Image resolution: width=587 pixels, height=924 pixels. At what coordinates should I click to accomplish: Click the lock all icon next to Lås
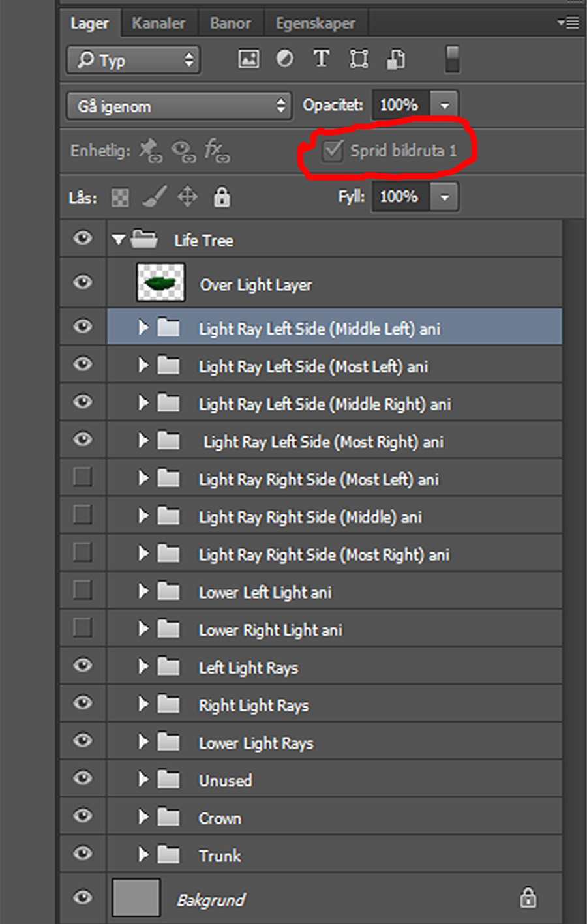pos(221,197)
